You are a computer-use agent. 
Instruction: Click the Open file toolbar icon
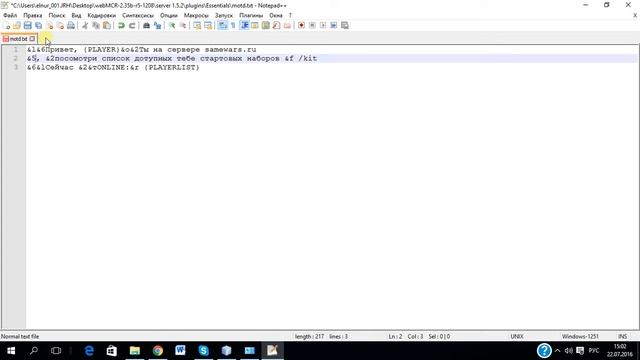click(x=17, y=25)
